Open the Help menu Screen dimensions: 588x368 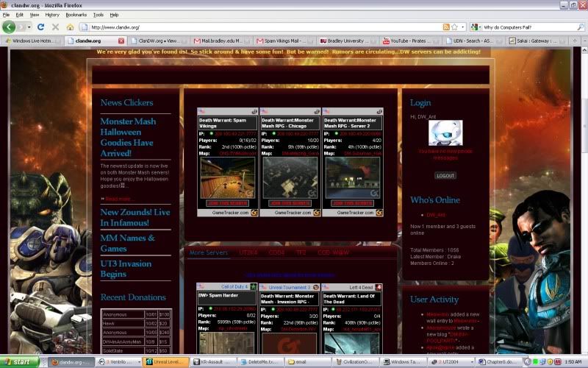pos(114,15)
